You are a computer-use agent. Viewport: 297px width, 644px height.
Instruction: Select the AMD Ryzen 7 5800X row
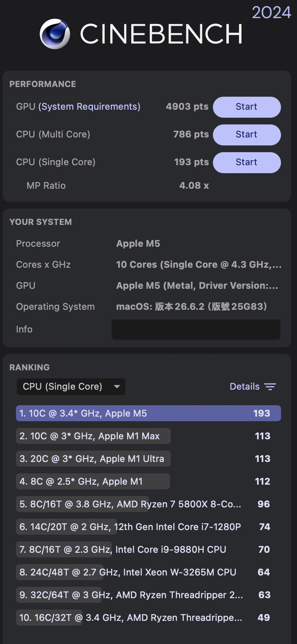pos(148,504)
